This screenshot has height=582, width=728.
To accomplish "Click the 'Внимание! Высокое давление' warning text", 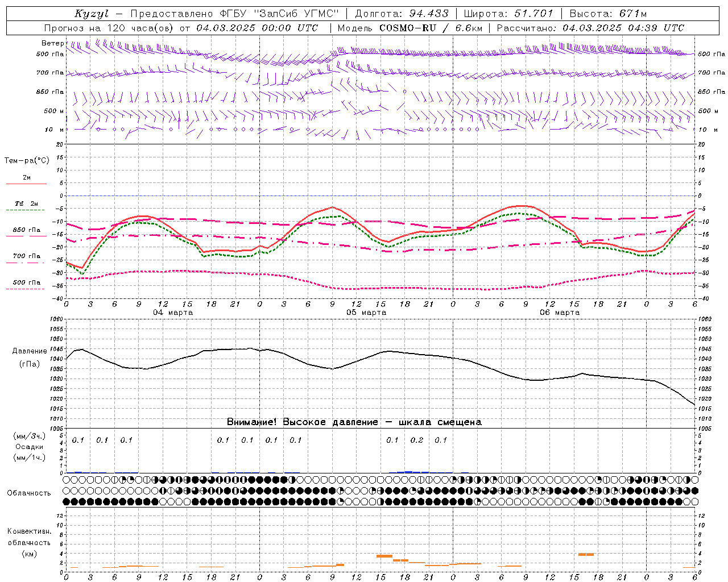I will [x=302, y=422].
